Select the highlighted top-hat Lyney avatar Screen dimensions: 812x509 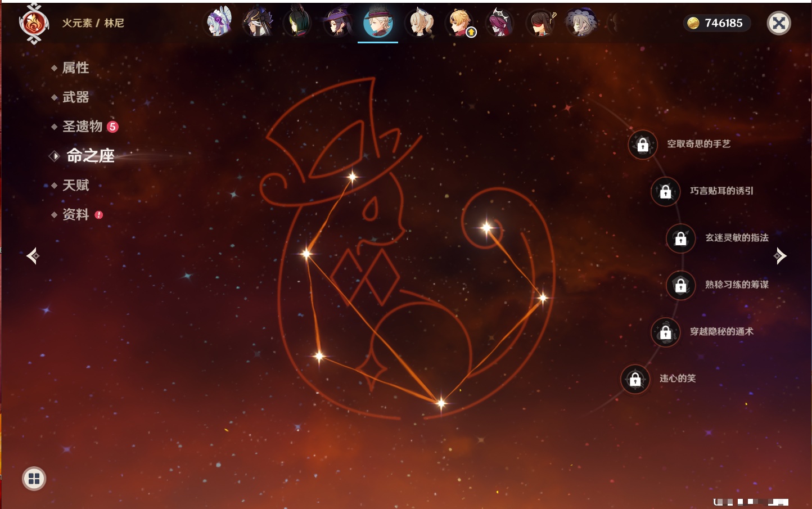[x=378, y=22]
